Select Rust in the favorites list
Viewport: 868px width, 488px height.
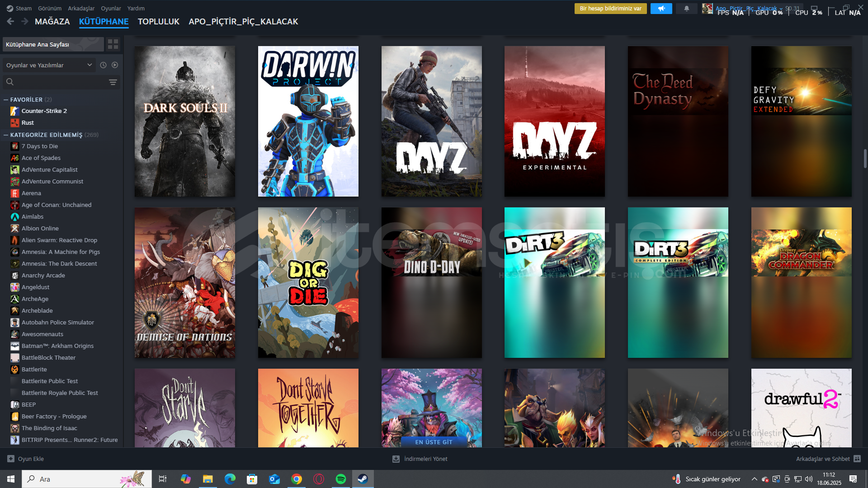click(x=28, y=122)
